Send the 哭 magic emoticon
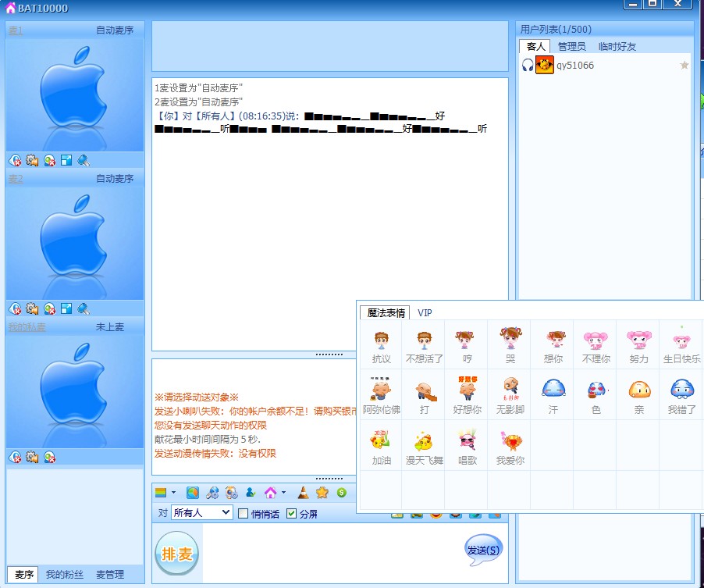Screen dimensions: 704x588 (510, 345)
